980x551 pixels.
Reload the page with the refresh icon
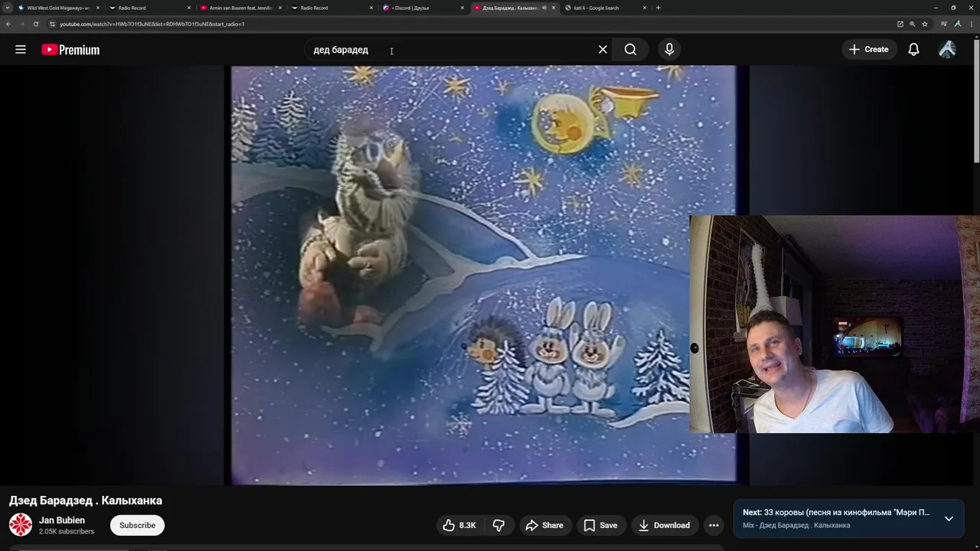point(35,24)
